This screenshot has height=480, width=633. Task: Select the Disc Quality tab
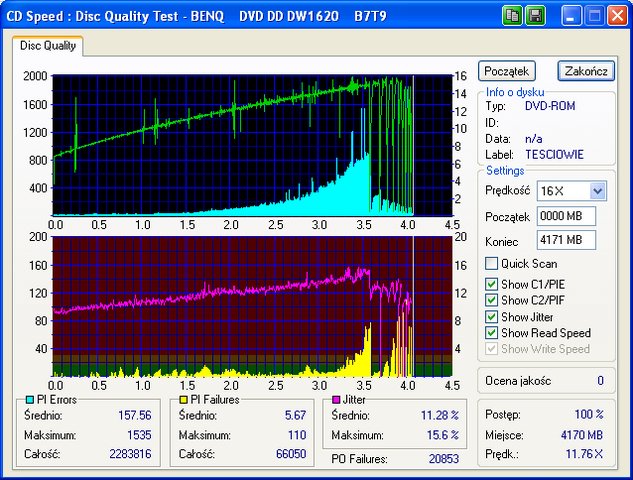pyautogui.click(x=48, y=46)
